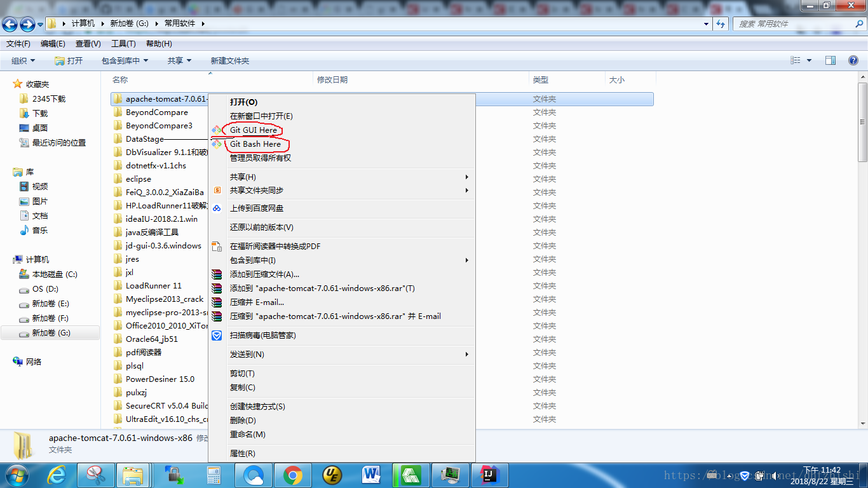Expand the 包含到库中(I) submenu arrow
This screenshot has width=868, height=488.
click(x=467, y=260)
